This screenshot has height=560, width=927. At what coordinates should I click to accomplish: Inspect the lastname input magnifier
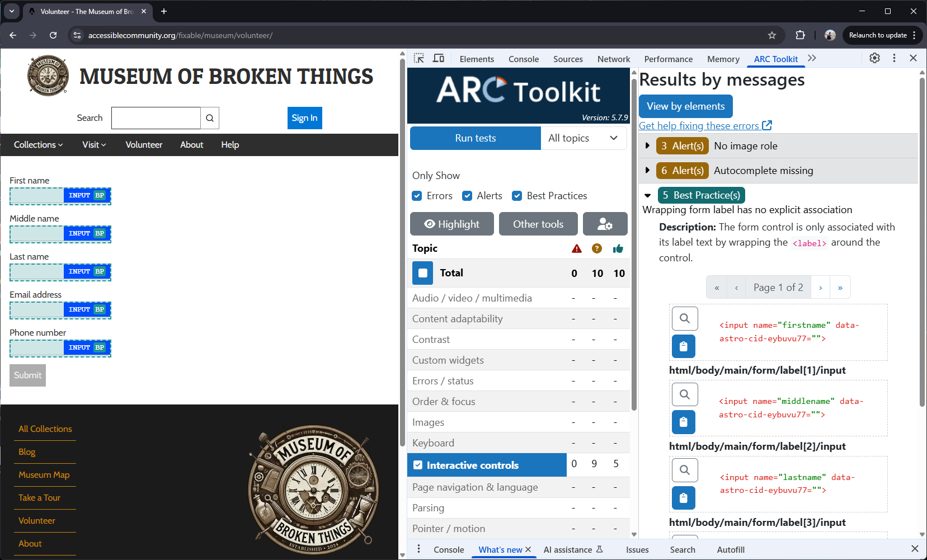point(684,470)
